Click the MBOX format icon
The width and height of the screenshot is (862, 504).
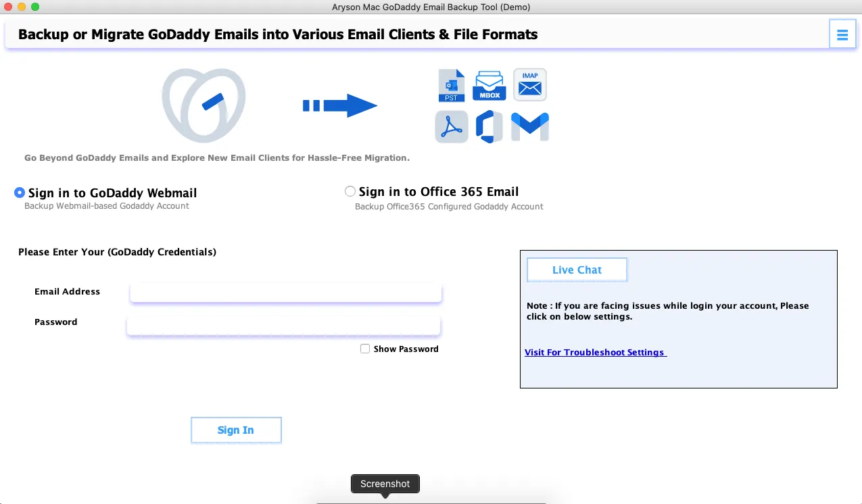pos(489,85)
